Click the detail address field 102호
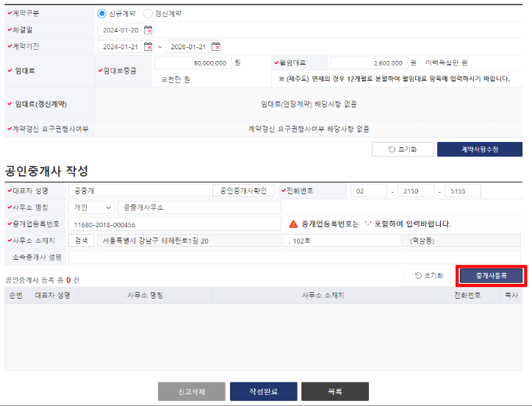 click(x=342, y=241)
